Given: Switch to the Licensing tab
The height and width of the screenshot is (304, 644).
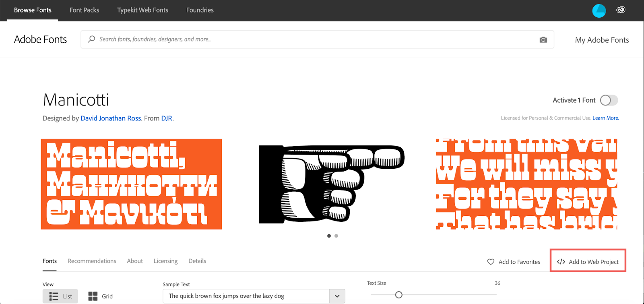Looking at the screenshot, I should [x=165, y=261].
